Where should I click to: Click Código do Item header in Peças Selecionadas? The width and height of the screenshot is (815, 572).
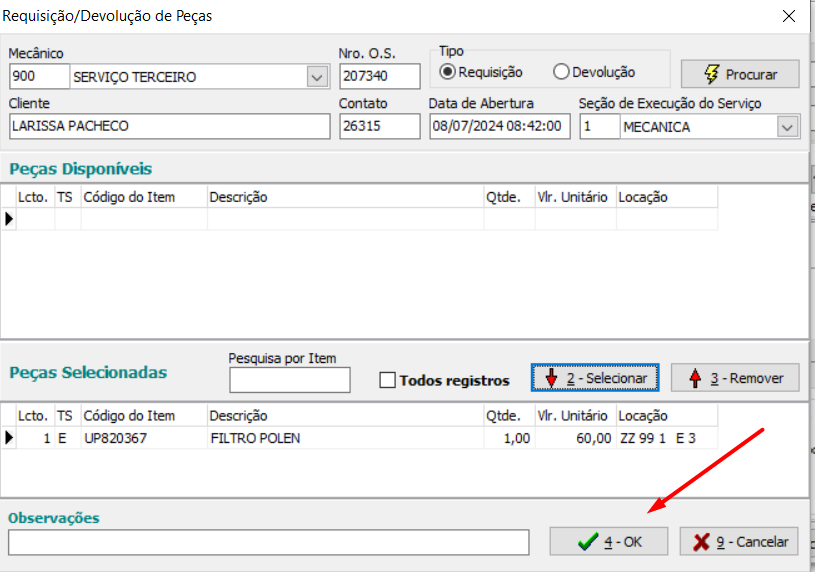point(144,416)
